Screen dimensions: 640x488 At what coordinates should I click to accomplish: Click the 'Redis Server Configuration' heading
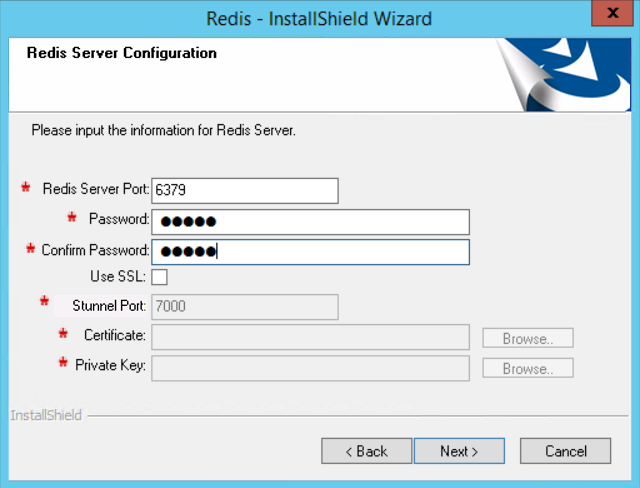(x=122, y=53)
